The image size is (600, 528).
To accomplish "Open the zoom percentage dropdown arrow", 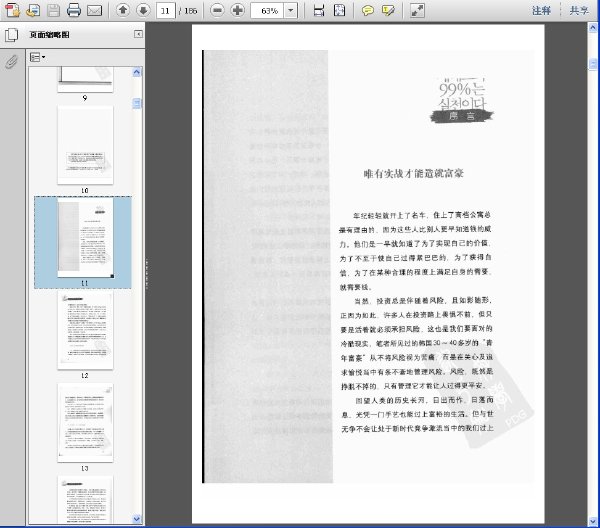I will coord(291,10).
